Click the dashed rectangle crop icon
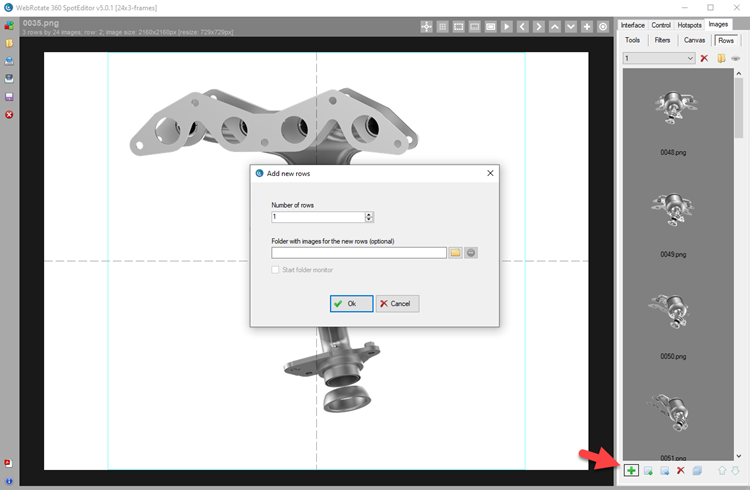Viewport: 750px width, 490px height. coord(458,27)
